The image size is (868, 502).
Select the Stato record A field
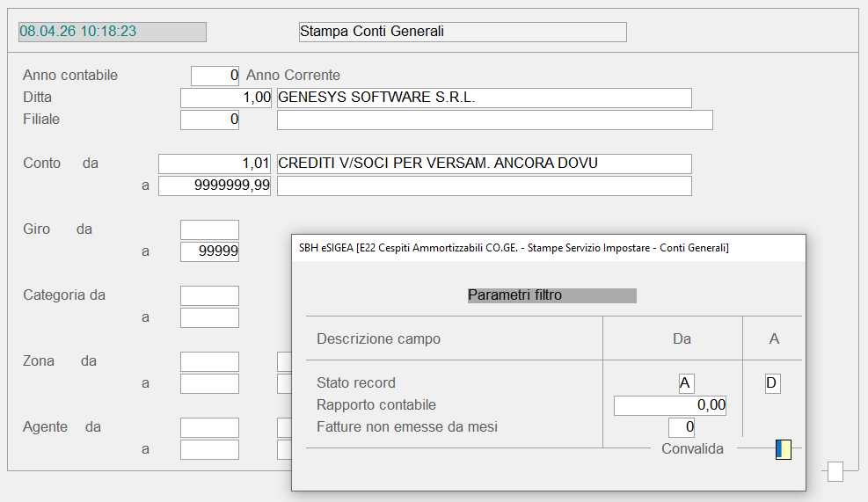pos(772,383)
